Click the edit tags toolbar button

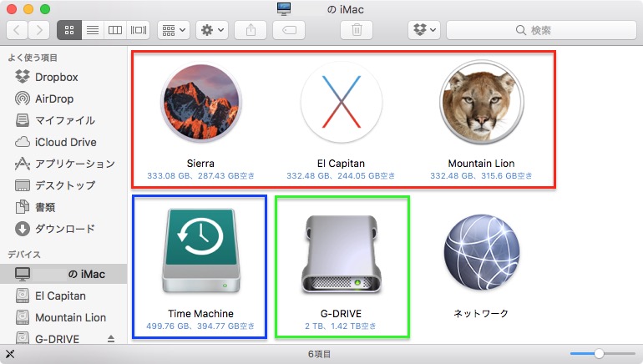(x=289, y=30)
